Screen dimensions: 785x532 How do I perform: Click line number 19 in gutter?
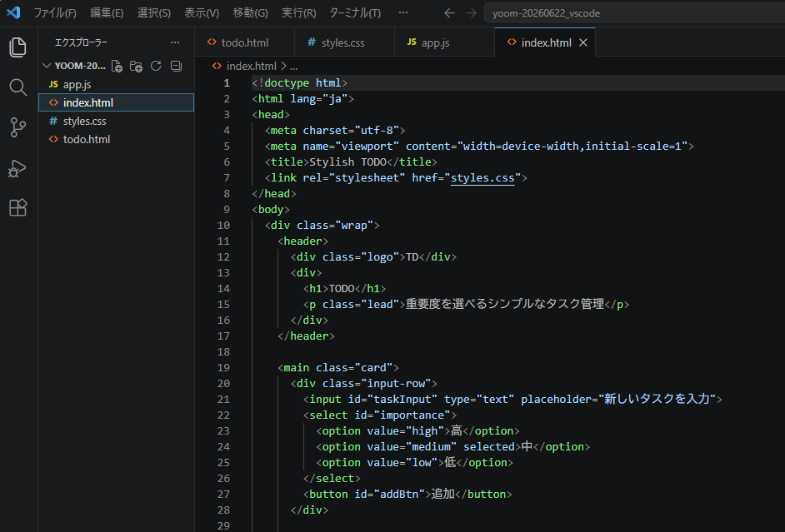(x=223, y=368)
